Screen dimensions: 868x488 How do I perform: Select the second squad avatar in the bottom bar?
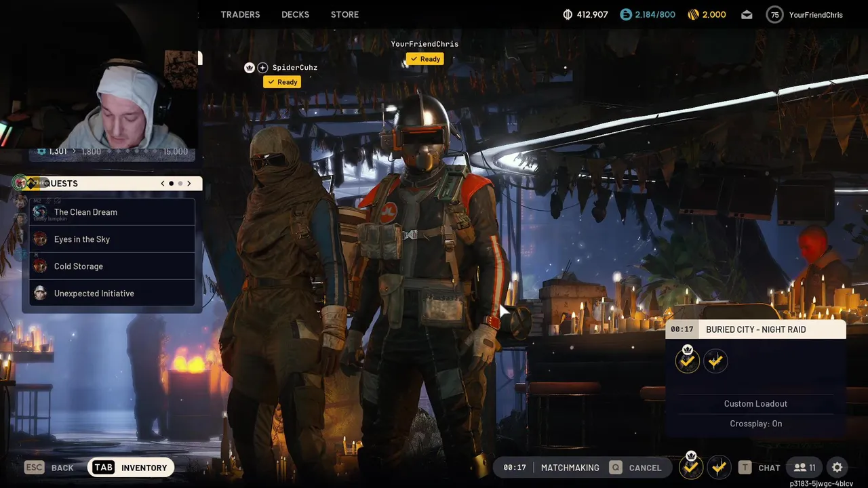click(x=719, y=467)
